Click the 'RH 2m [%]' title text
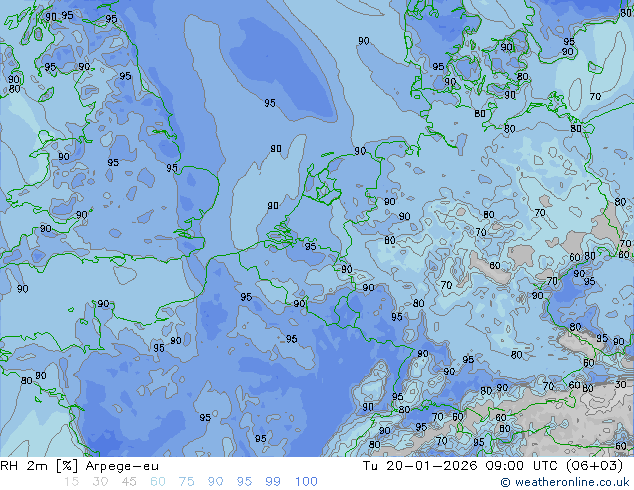 [39, 466]
